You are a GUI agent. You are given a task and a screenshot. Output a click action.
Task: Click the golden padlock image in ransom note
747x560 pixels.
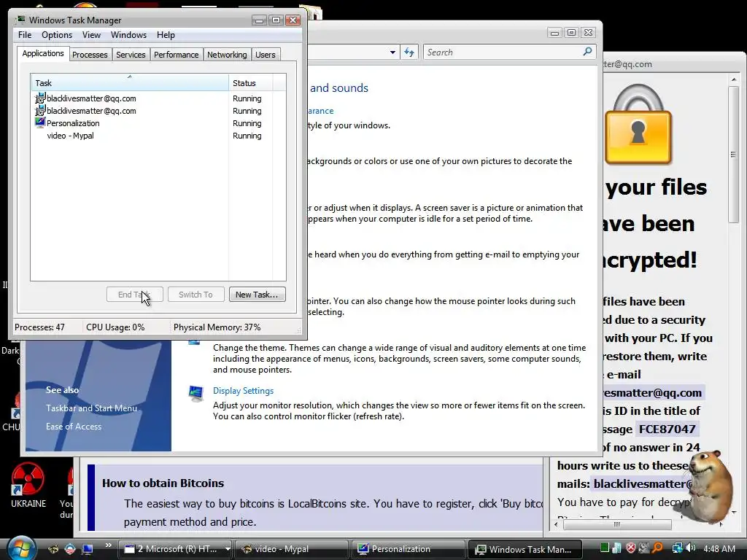638,125
